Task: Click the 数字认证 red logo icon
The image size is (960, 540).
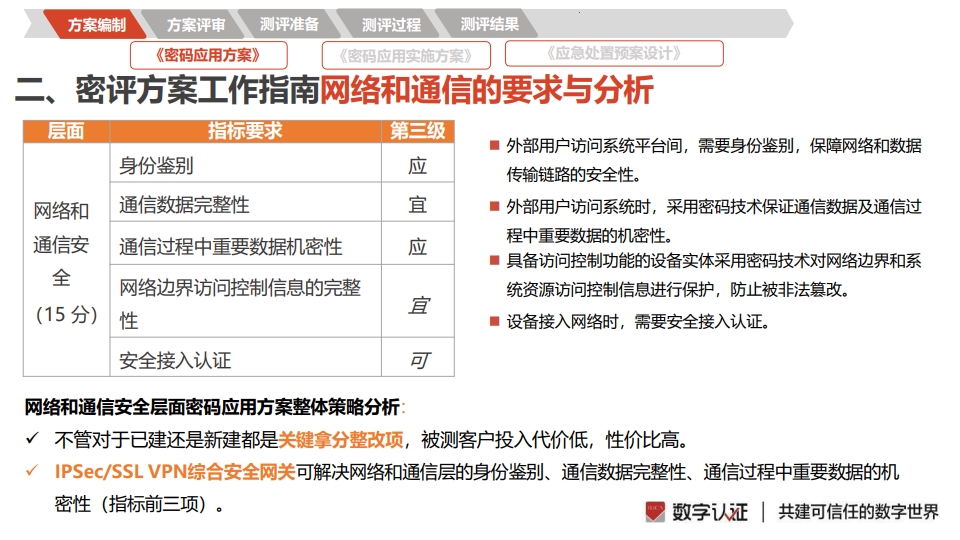Action: click(x=654, y=511)
